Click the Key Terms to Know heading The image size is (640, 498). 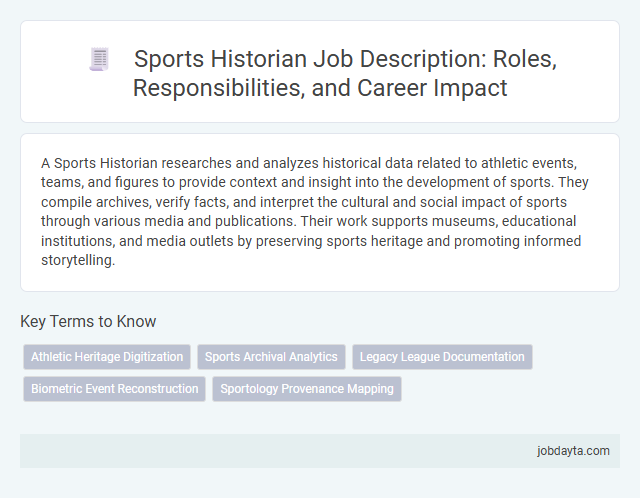88,321
